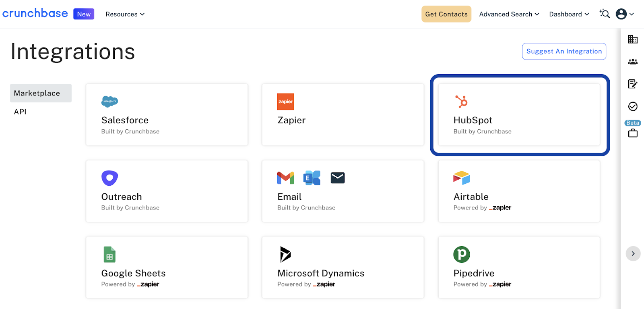The height and width of the screenshot is (309, 644).
Task: Open the Google Sheets integration title
Action: [133, 273]
